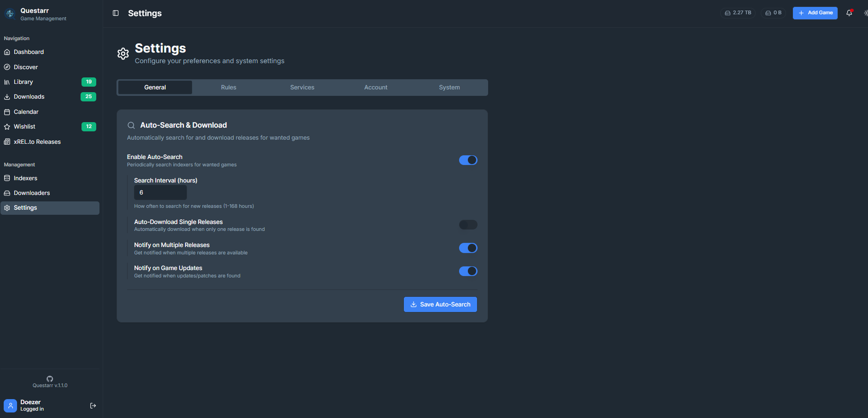The image size is (868, 418).
Task: Toggle Notify on Game Updates switch
Action: tap(468, 271)
